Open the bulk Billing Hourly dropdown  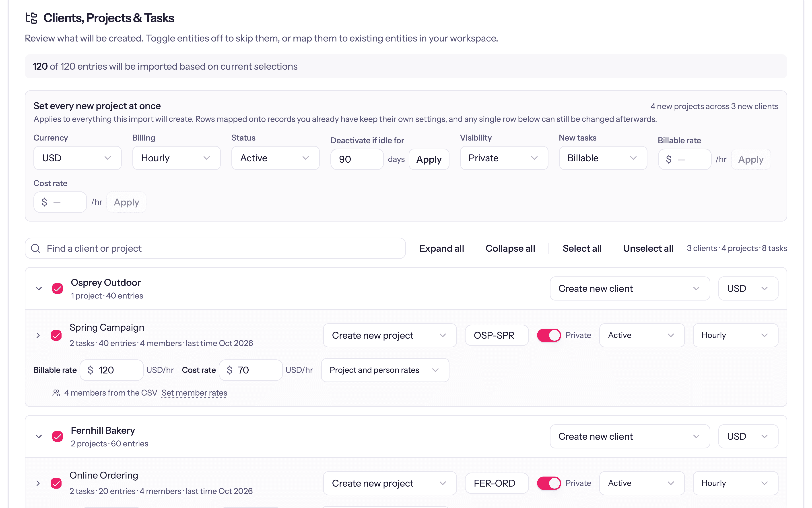tap(176, 158)
